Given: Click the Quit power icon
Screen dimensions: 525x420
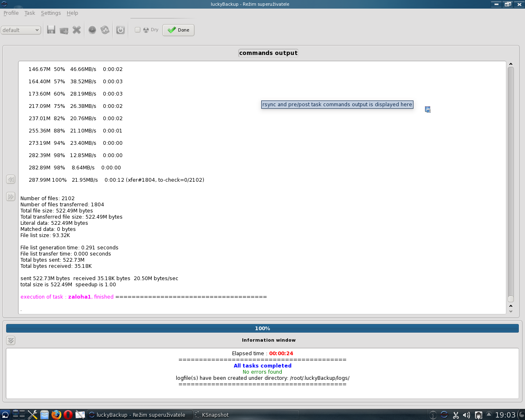Looking at the screenshot, I should [120, 30].
